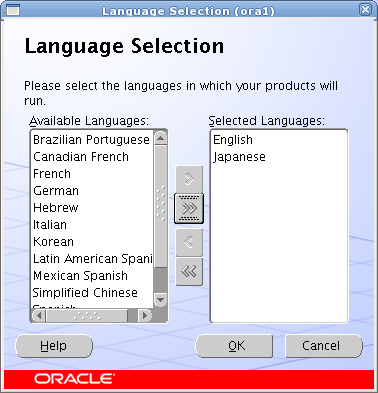This screenshot has width=378, height=393.
Task: Open Help for language selection
Action: click(x=54, y=346)
